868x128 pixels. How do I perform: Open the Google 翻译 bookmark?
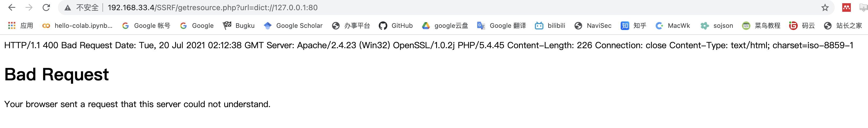click(x=501, y=25)
